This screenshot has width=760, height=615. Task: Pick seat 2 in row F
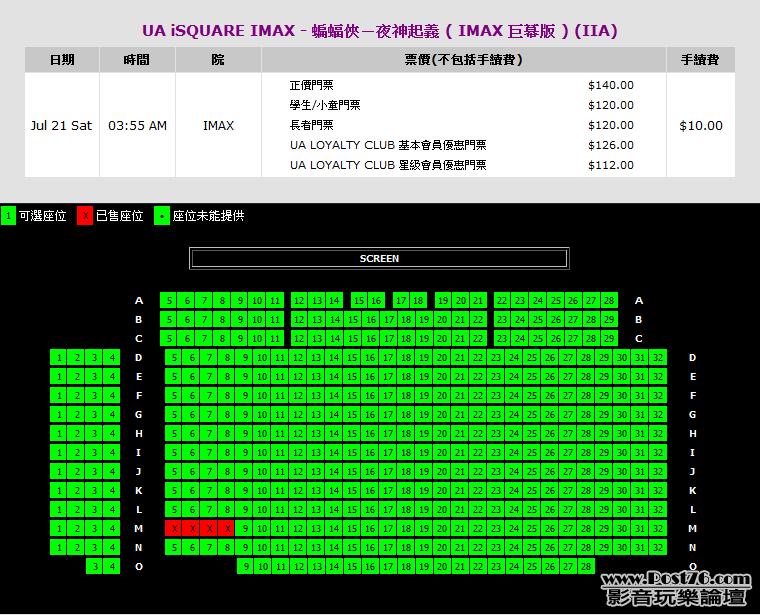click(77, 395)
